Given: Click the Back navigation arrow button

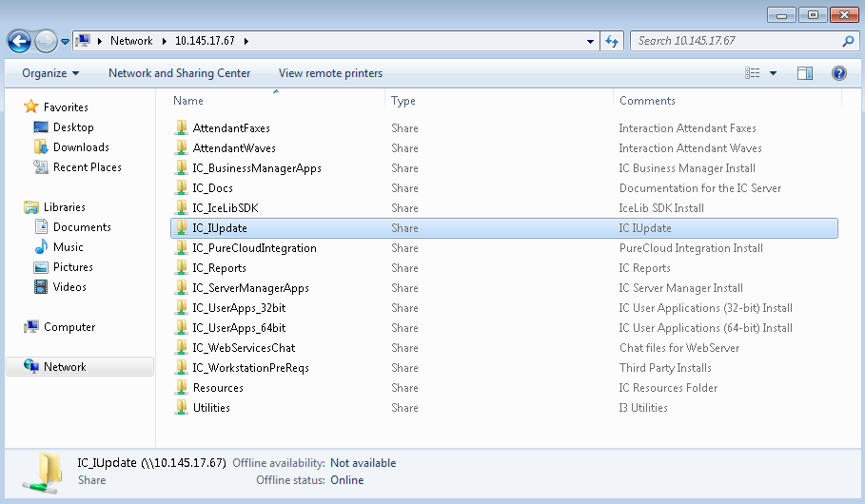Looking at the screenshot, I should (19, 41).
